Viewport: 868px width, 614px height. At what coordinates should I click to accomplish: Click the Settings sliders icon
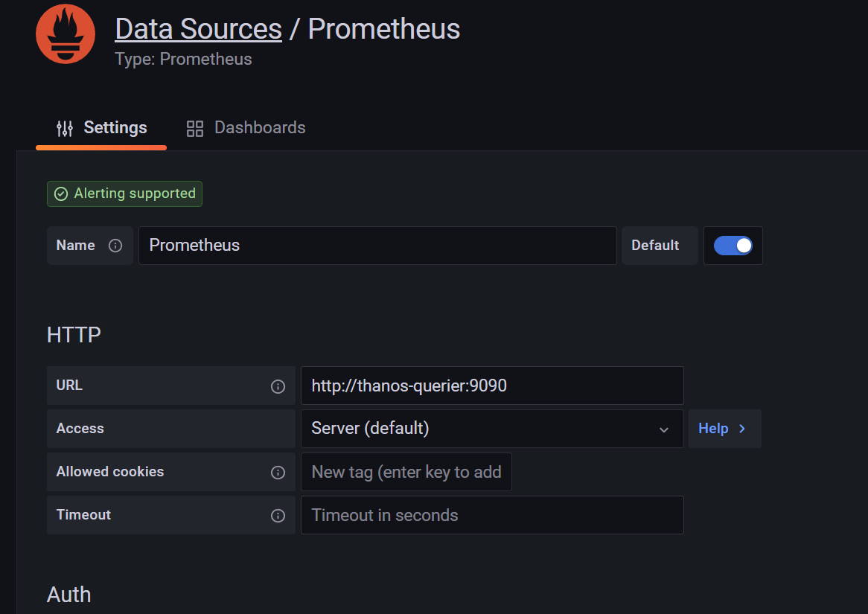point(65,129)
